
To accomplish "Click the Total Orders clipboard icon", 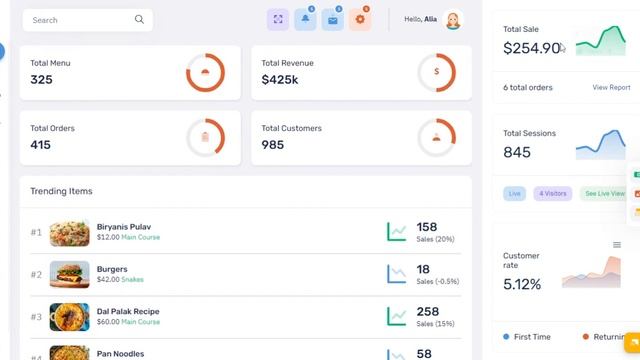I will [x=205, y=138].
